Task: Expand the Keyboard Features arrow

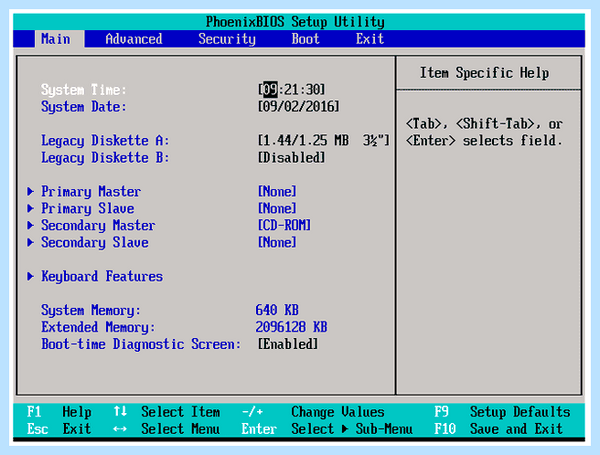Action: coord(31,276)
